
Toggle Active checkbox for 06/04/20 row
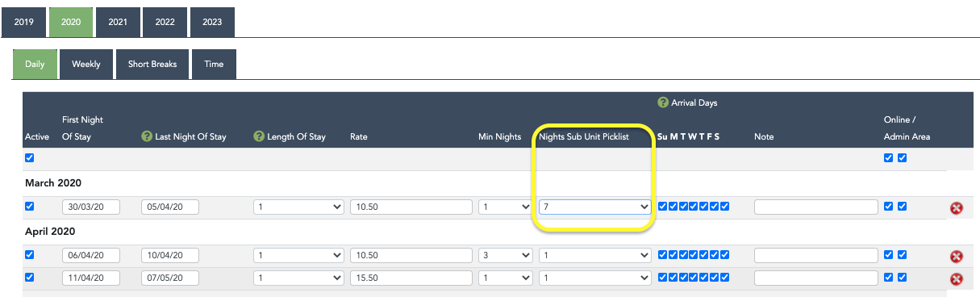30,255
